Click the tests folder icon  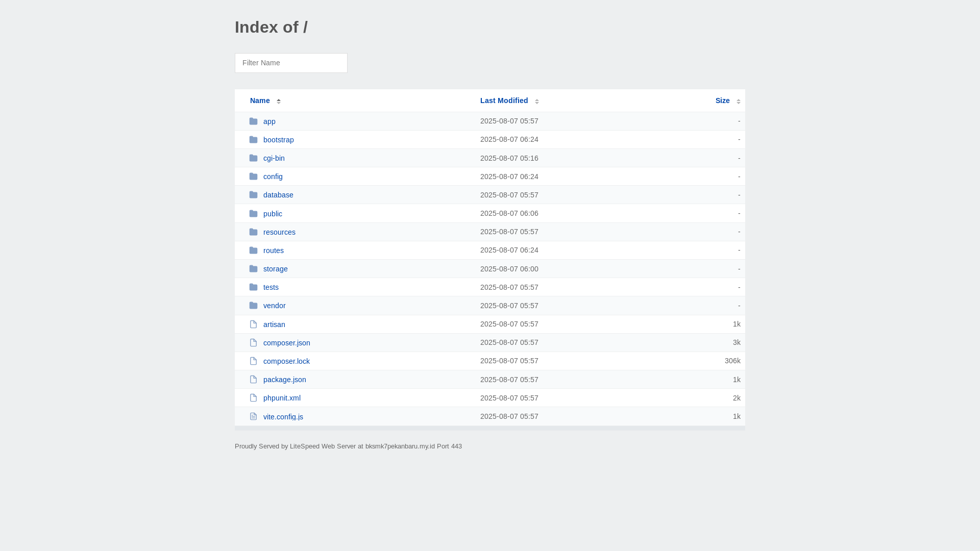click(253, 287)
